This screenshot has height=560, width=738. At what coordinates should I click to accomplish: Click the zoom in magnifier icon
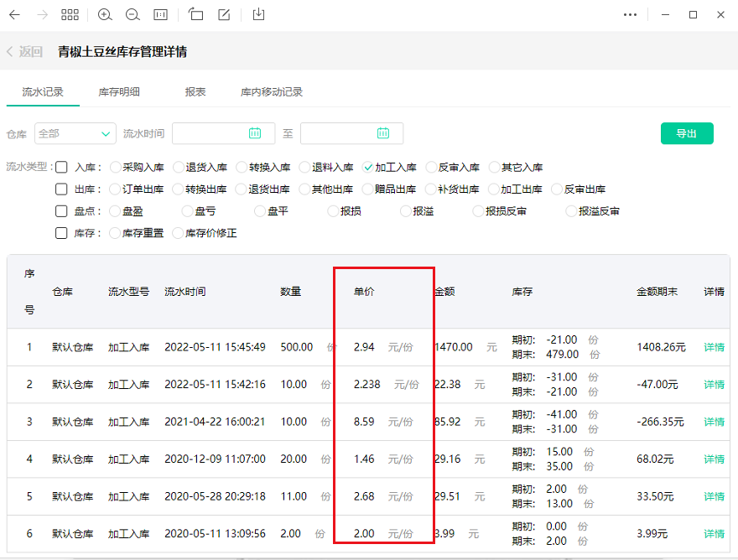click(x=104, y=14)
